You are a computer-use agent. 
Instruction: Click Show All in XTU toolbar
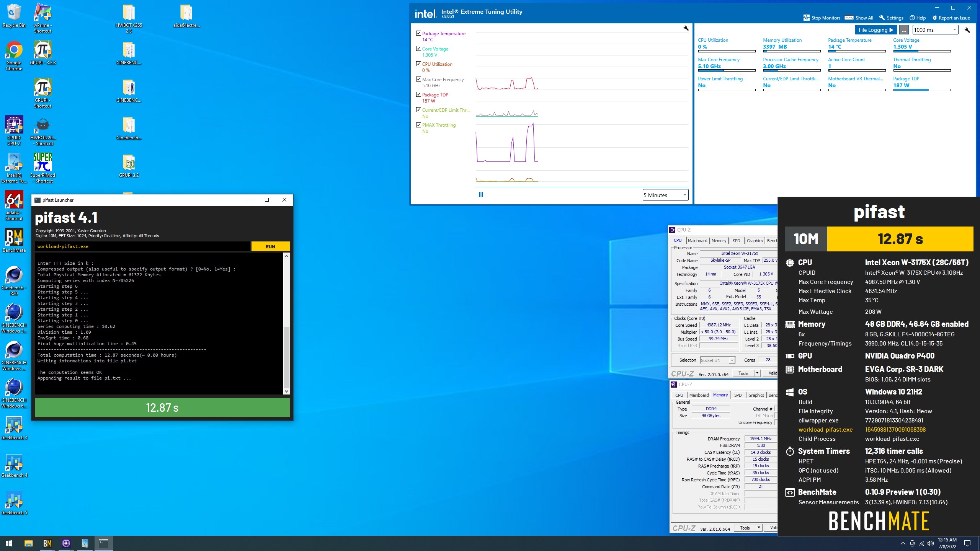coord(859,18)
